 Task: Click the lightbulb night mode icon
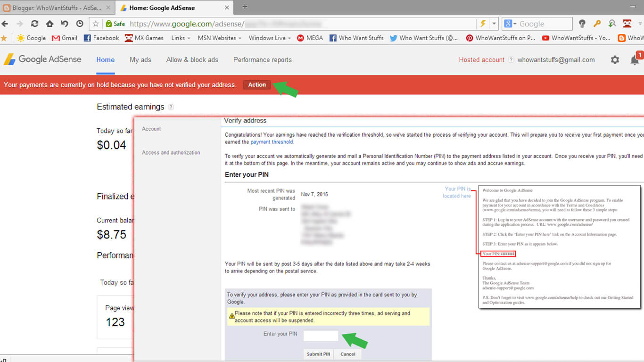[x=582, y=24]
